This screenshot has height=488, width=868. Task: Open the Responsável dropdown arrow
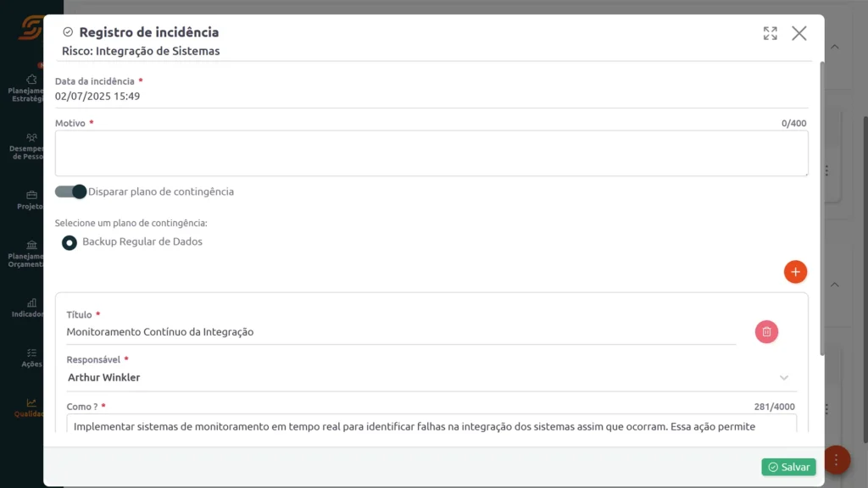point(783,378)
